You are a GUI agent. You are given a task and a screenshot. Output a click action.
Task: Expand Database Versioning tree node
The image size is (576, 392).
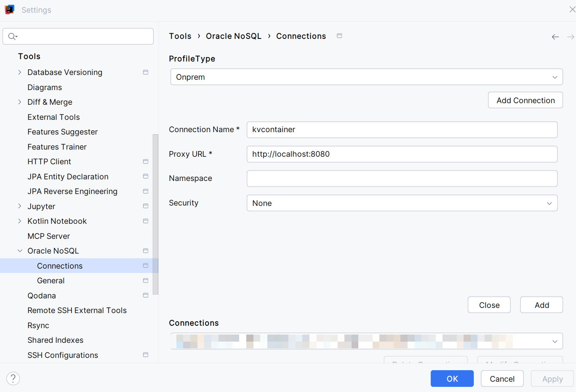click(20, 72)
